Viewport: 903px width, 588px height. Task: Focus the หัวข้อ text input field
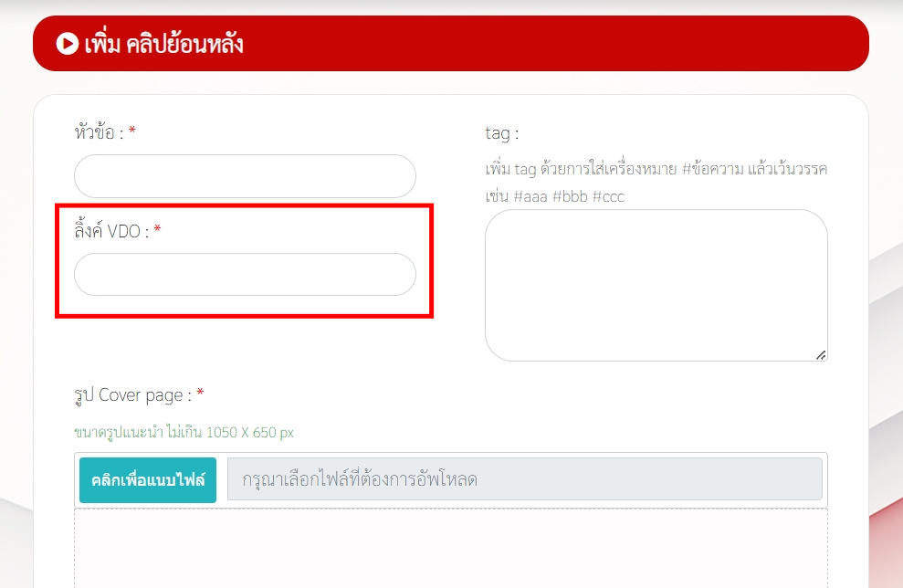(x=245, y=176)
